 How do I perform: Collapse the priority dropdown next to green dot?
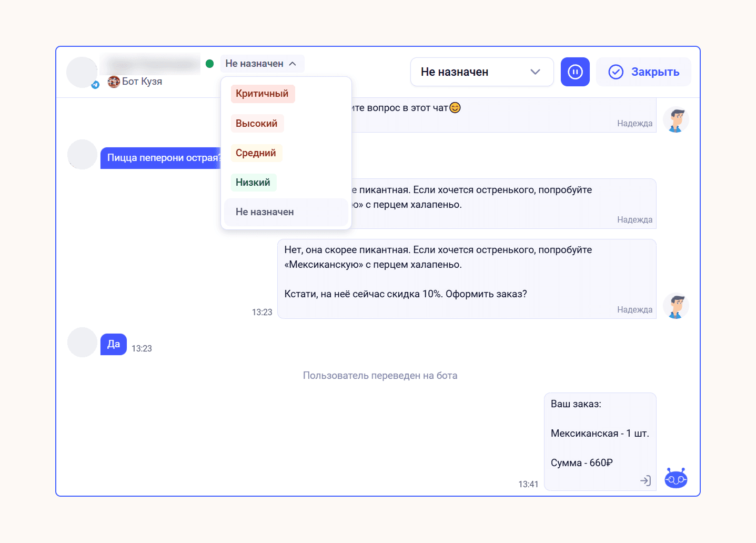coord(262,64)
